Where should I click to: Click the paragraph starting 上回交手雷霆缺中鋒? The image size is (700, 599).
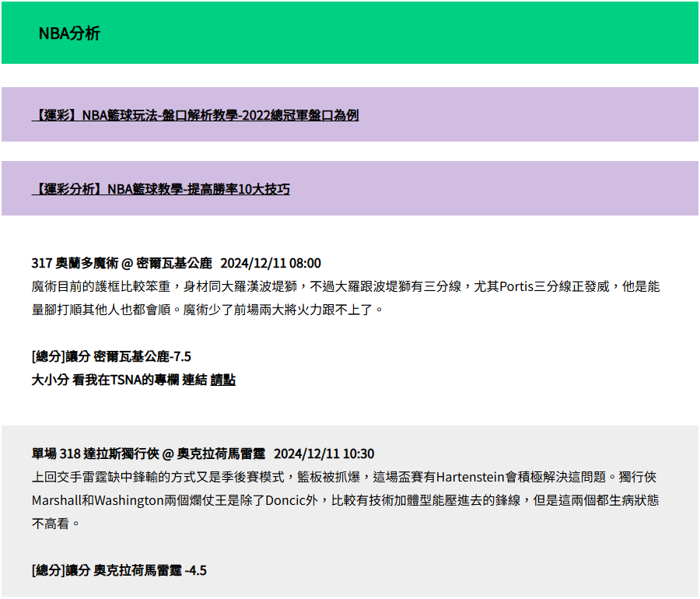(345, 500)
